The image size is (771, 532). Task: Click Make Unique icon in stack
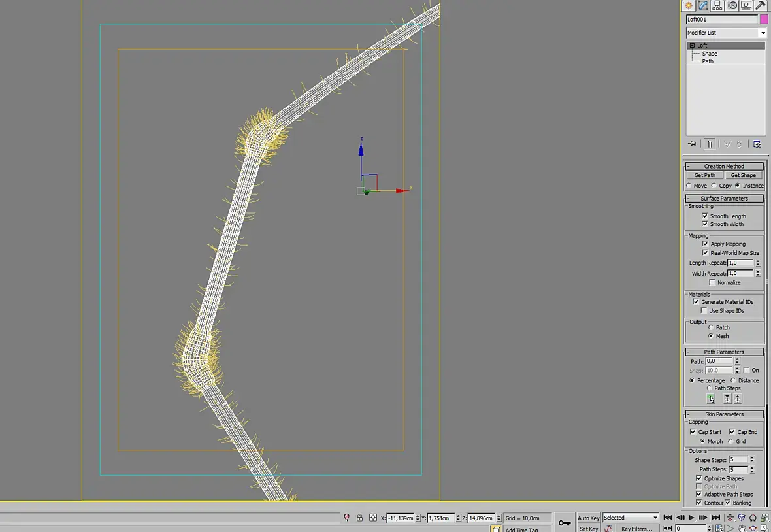pyautogui.click(x=727, y=144)
